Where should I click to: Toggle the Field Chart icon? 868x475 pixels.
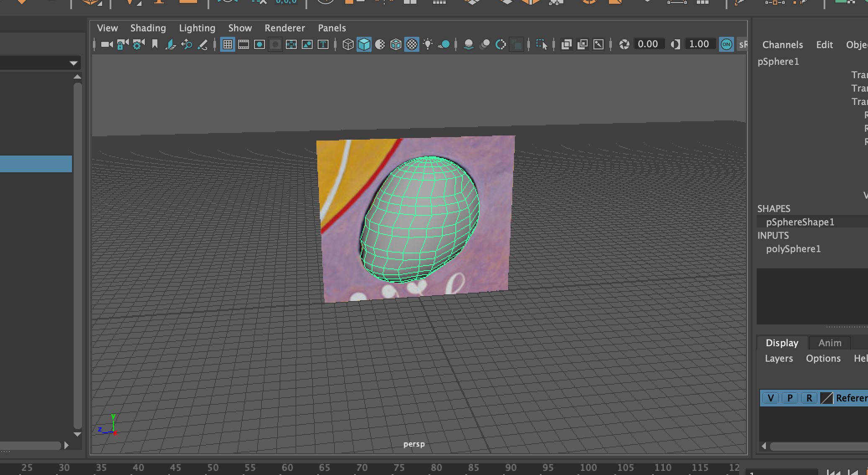point(291,44)
